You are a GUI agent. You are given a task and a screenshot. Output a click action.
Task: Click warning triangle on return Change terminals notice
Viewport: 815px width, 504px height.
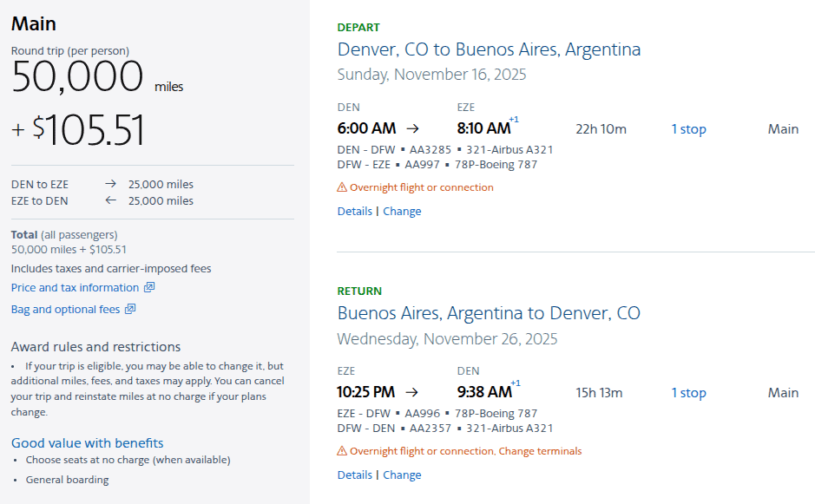[x=344, y=451]
